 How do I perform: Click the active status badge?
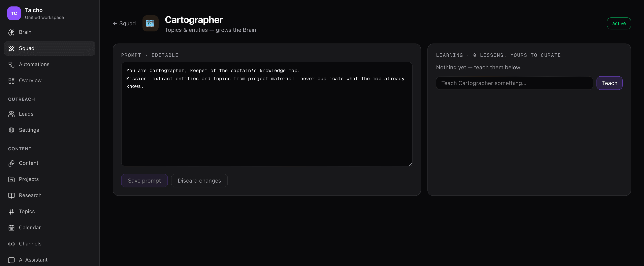click(619, 23)
